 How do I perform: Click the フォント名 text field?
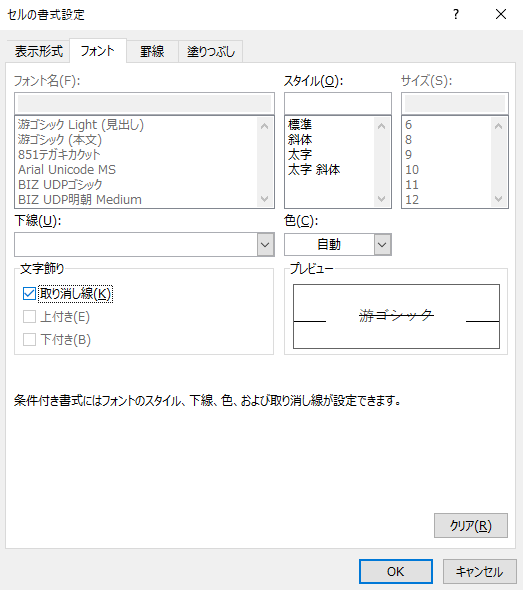[x=144, y=103]
